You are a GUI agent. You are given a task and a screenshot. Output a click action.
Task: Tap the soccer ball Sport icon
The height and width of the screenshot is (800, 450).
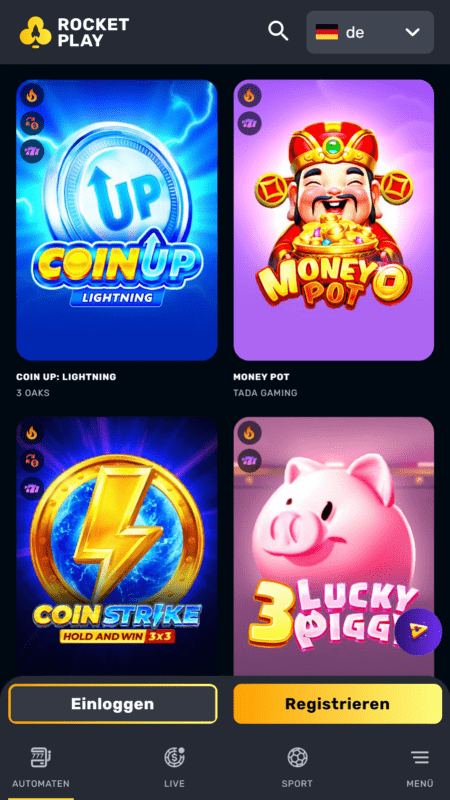point(297,757)
